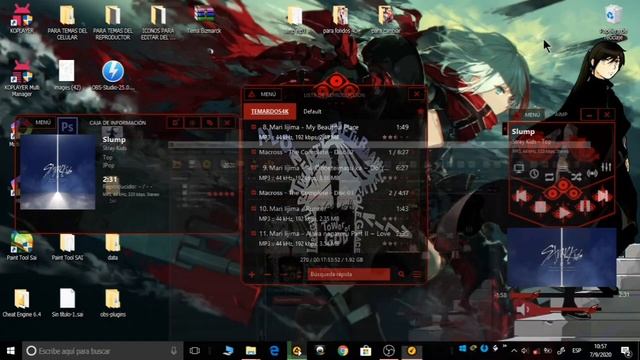The height and width of the screenshot is (360, 640).
Task: Show hidden system tray icons chevron
Action: click(514, 351)
